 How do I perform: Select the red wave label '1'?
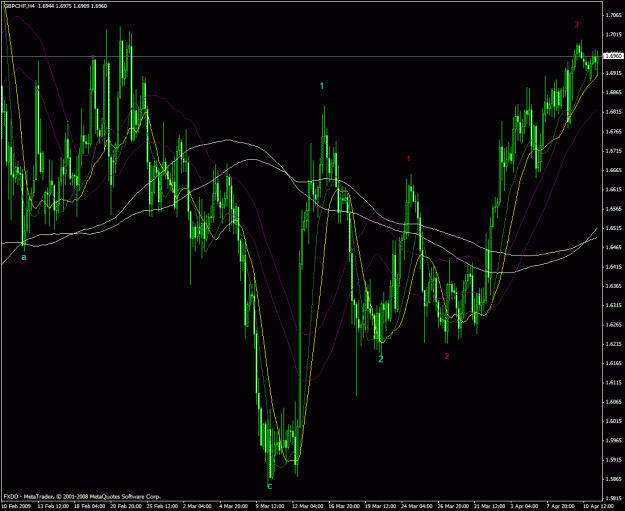coord(409,159)
